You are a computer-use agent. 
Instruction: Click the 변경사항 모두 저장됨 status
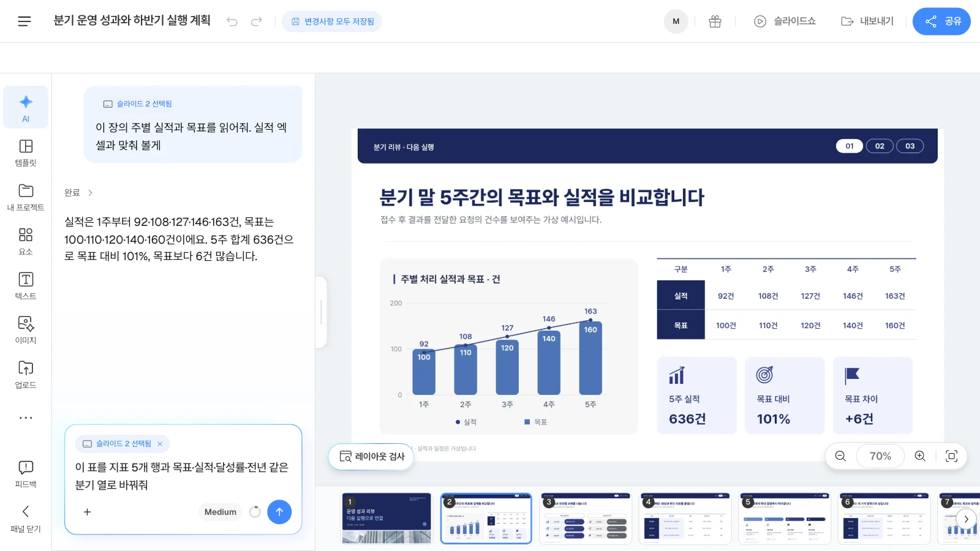tap(332, 21)
